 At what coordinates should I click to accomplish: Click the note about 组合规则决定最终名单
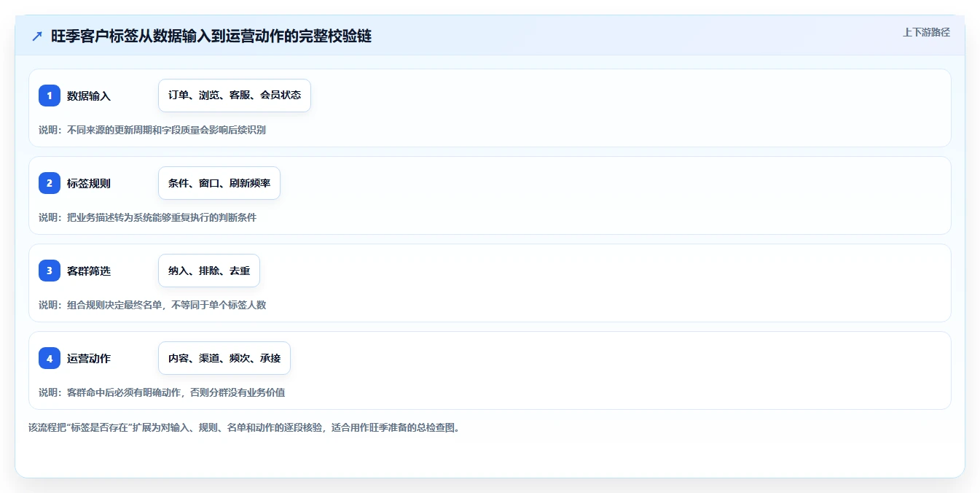coord(152,305)
